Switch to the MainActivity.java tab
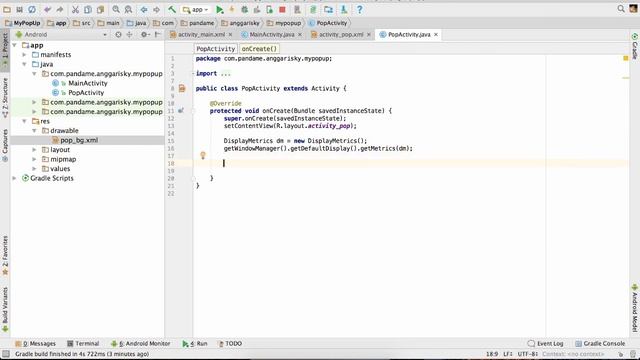640x360 pixels. [271, 35]
